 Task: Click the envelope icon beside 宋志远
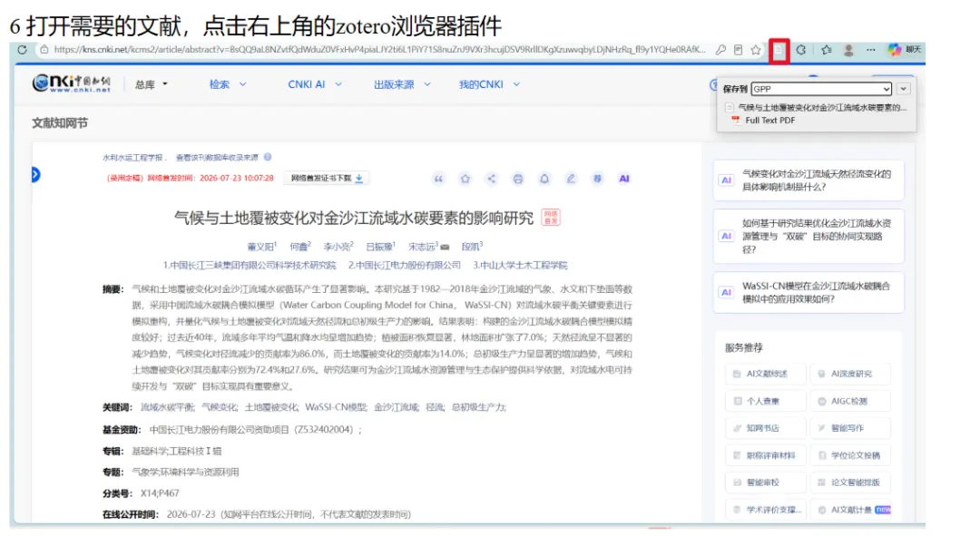445,248
